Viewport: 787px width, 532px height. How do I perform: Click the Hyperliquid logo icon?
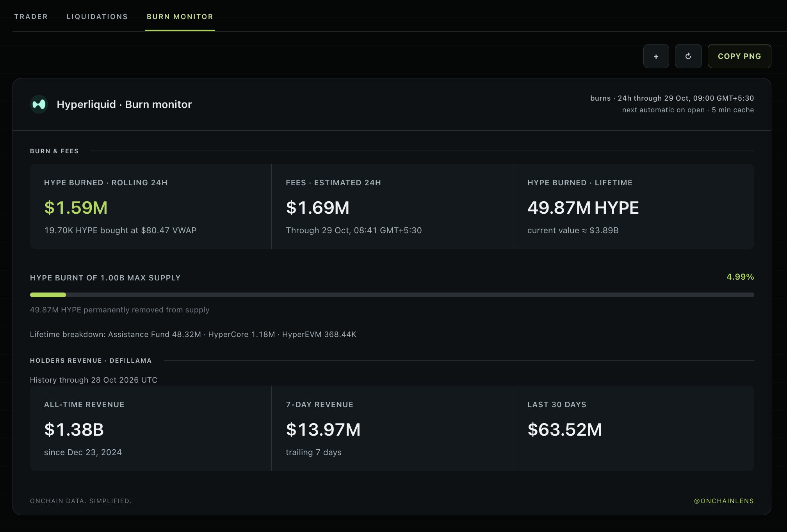pos(39,105)
